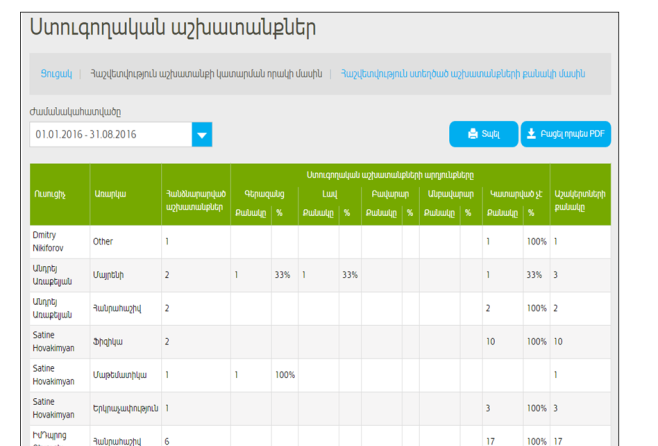Select the Ֆիզիկա subject cell
The image size is (658, 446).
point(125,342)
